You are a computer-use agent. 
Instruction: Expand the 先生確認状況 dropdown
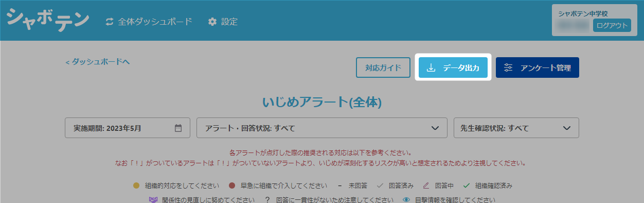click(516, 128)
